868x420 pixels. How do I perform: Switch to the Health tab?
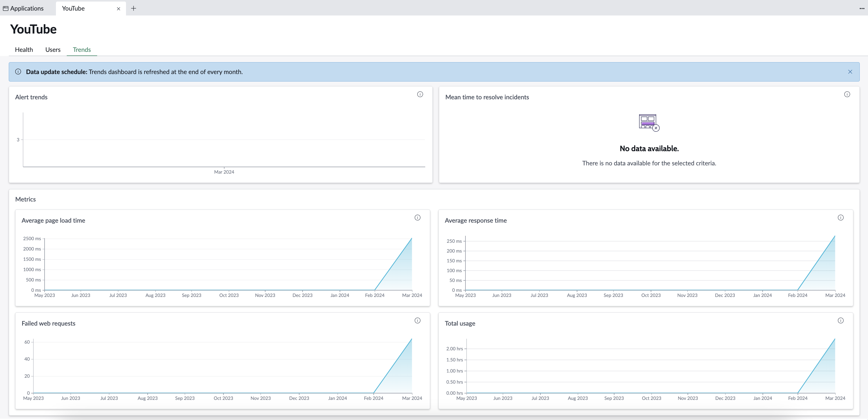click(24, 50)
